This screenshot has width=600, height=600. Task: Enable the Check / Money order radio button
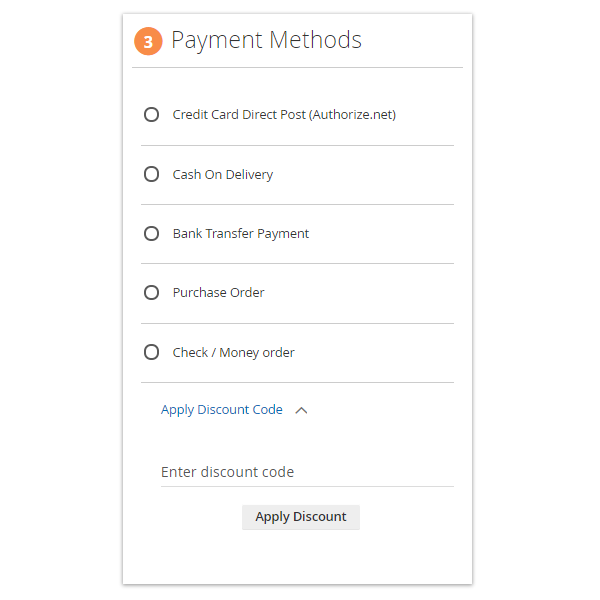click(152, 352)
